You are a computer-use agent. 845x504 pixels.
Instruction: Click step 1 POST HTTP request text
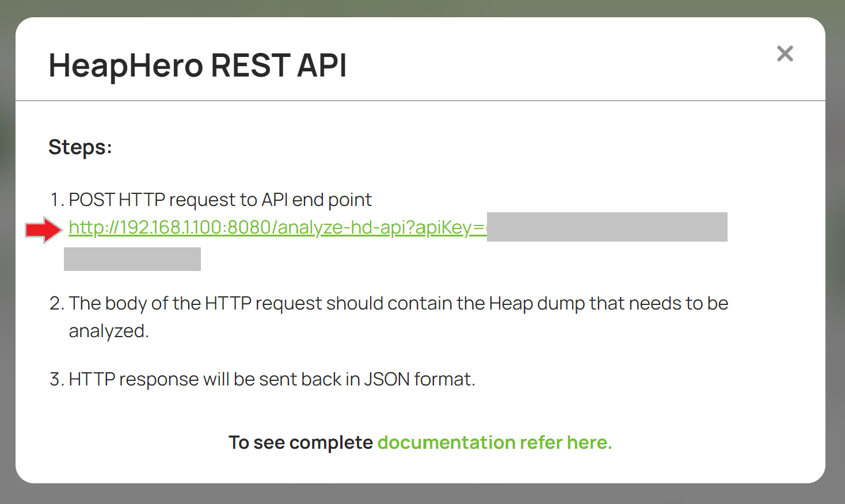pyautogui.click(x=220, y=200)
